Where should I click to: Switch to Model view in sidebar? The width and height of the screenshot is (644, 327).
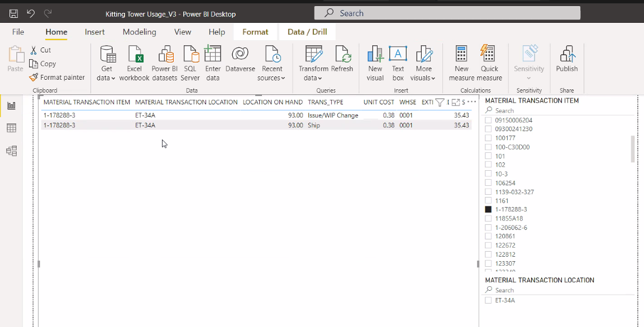click(x=12, y=151)
